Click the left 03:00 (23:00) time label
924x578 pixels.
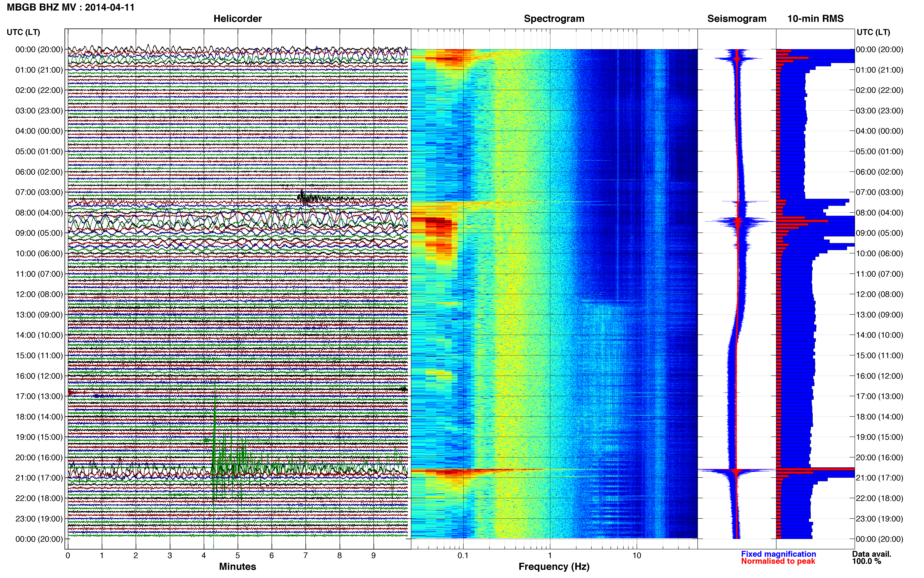[39, 110]
